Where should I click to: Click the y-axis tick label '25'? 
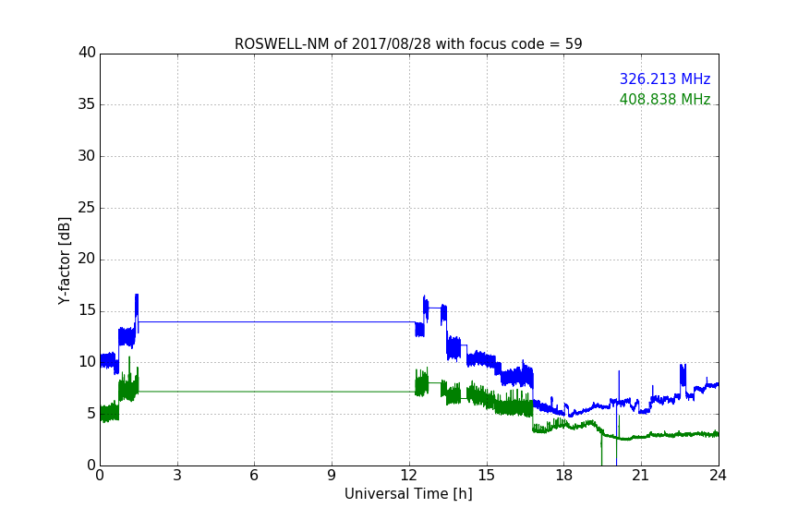click(x=87, y=207)
